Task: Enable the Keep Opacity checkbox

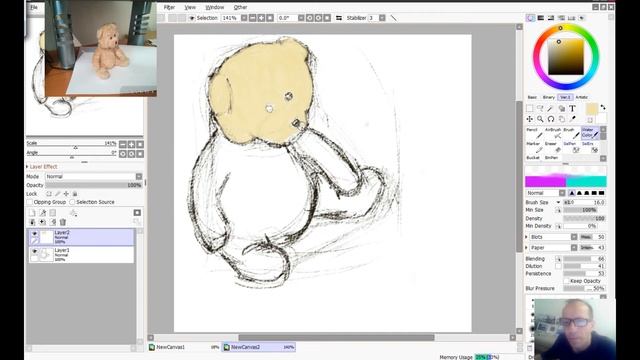Action: click(x=566, y=281)
